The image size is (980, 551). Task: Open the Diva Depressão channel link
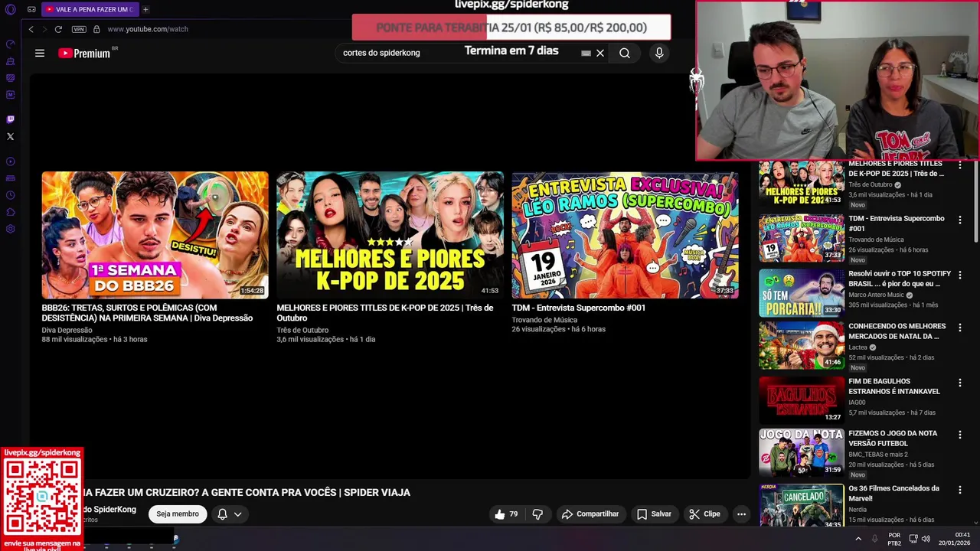point(67,331)
